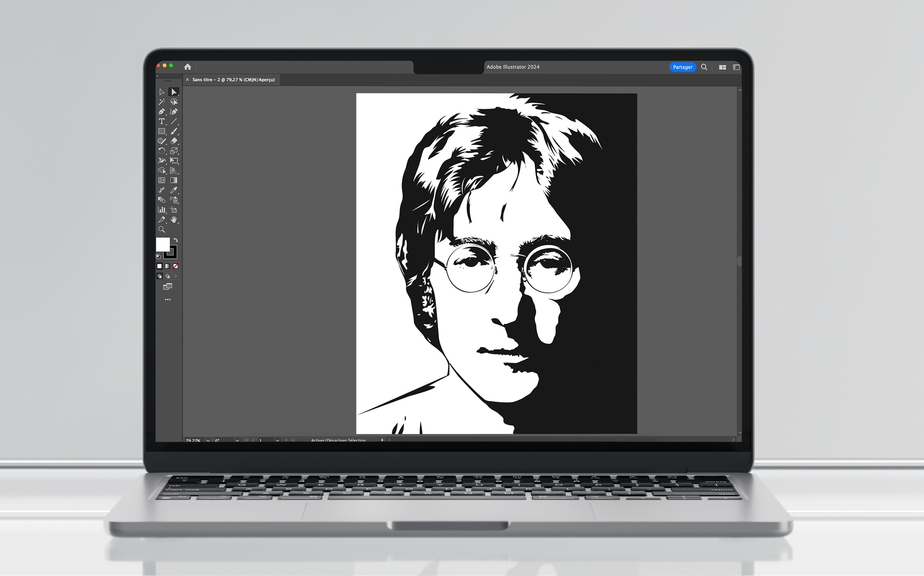924x576 pixels.
Task: Open zoom level dropdown arrow
Action: point(208,440)
